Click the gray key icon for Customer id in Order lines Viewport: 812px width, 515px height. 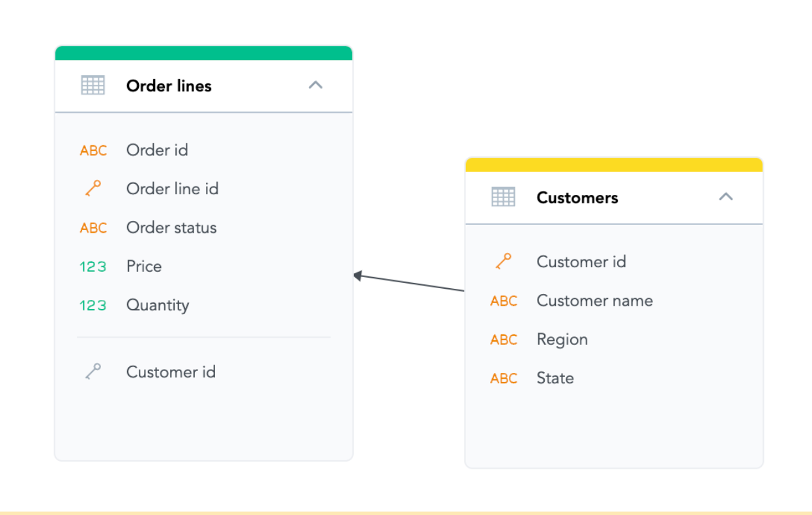(x=93, y=371)
